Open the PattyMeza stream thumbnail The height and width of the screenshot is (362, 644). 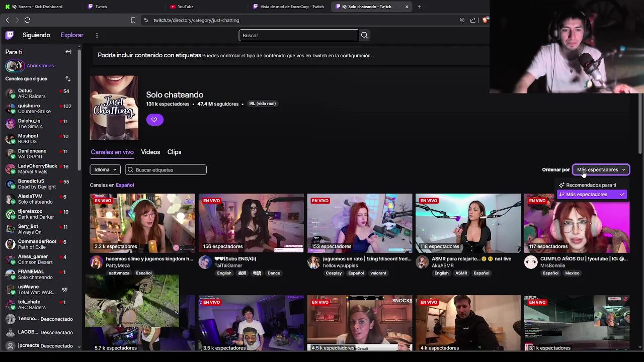[142, 223]
